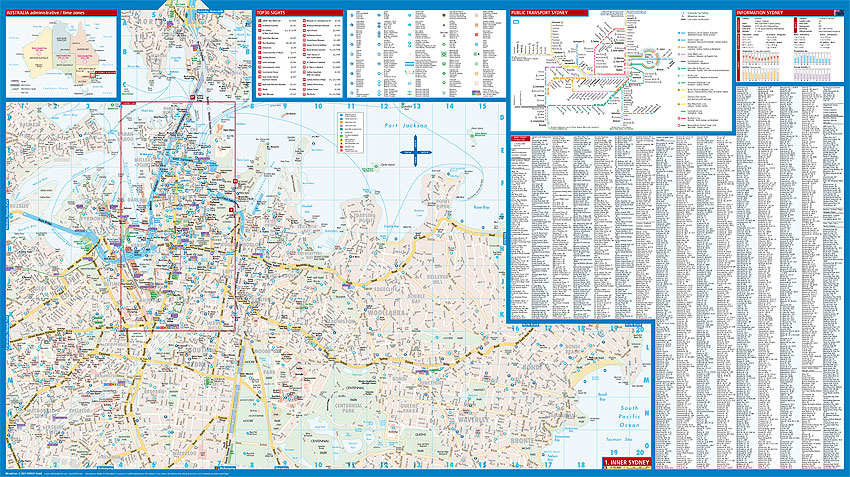Select the Top 30 Sights header
The height and width of the screenshot is (477, 850).
(273, 12)
